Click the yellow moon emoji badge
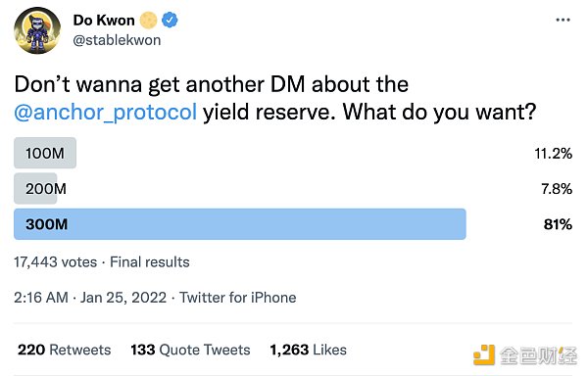This screenshot has width=588, height=376. point(149,20)
